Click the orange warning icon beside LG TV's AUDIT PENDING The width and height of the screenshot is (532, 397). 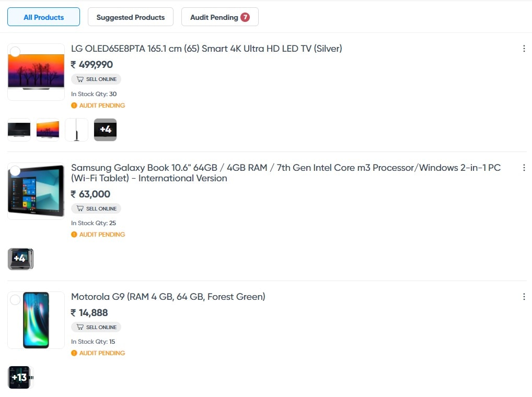tap(73, 105)
